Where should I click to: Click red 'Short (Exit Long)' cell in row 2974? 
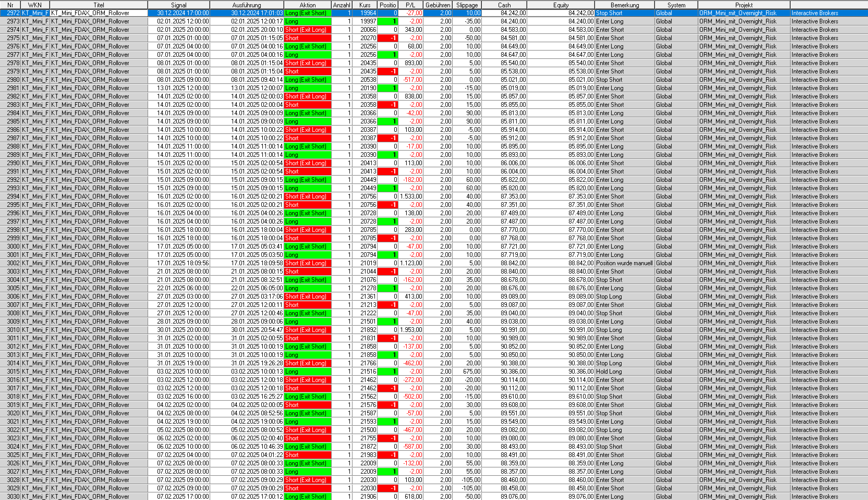307,29
